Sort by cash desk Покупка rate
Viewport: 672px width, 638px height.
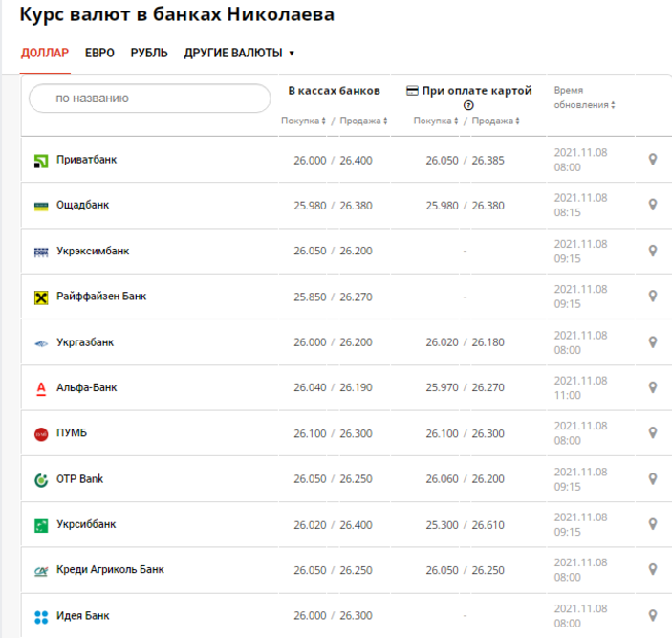tap(303, 121)
